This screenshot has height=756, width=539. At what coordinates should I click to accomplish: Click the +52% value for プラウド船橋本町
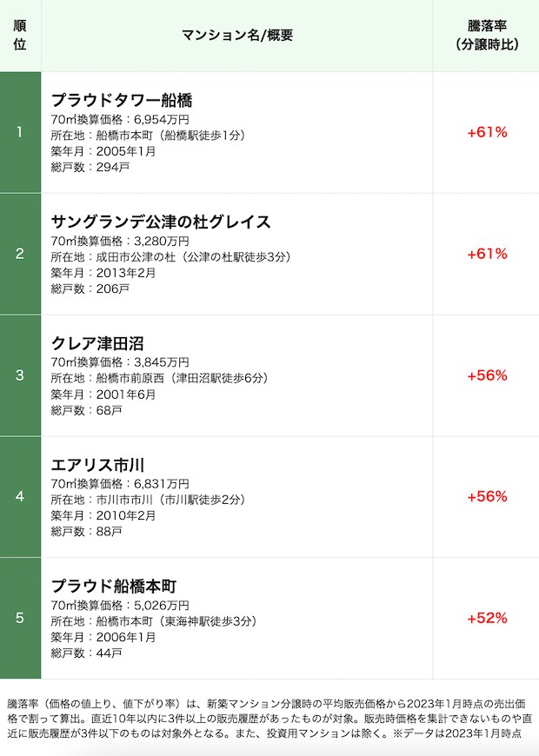coord(487,618)
